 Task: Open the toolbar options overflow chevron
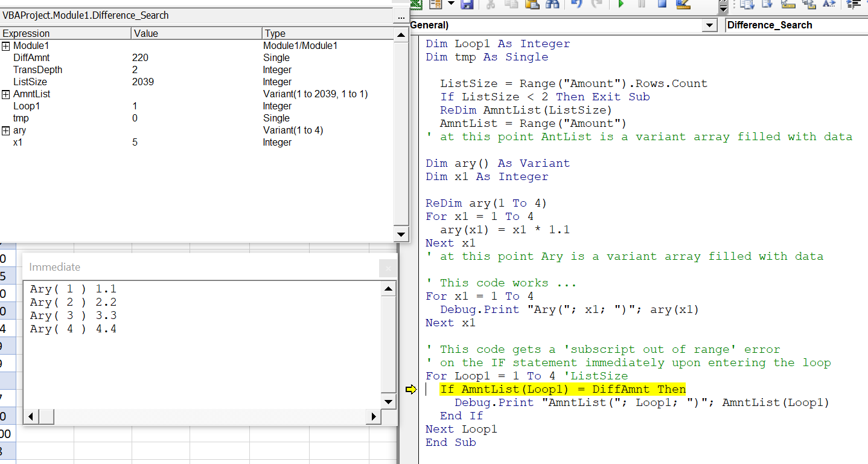[x=724, y=6]
